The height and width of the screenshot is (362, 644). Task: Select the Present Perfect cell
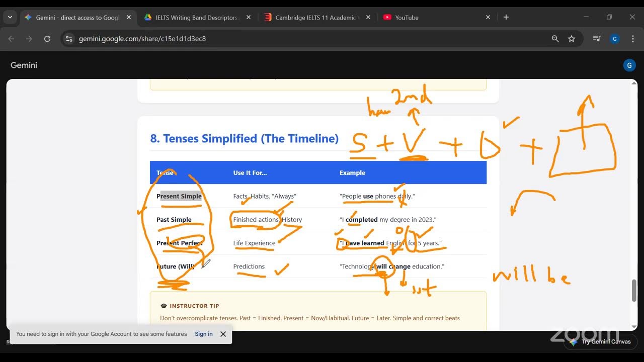pyautogui.click(x=180, y=243)
